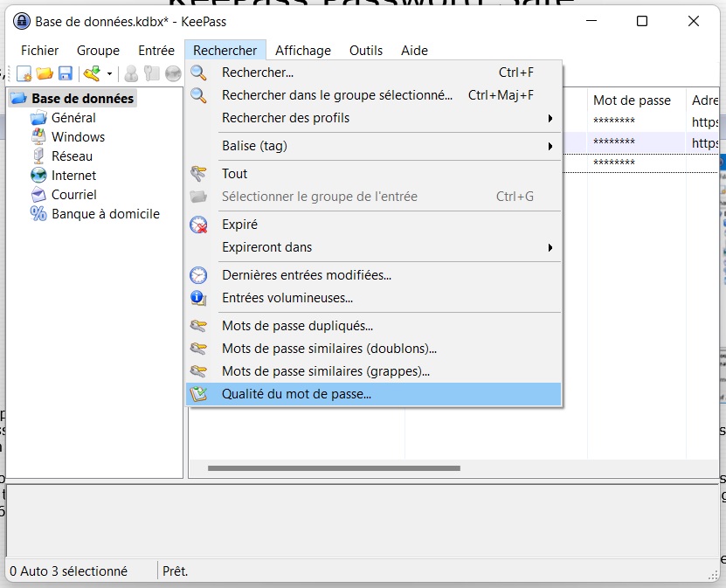Click the horizontal scrollbar in entry list
The width and height of the screenshot is (726, 588).
coord(334,468)
